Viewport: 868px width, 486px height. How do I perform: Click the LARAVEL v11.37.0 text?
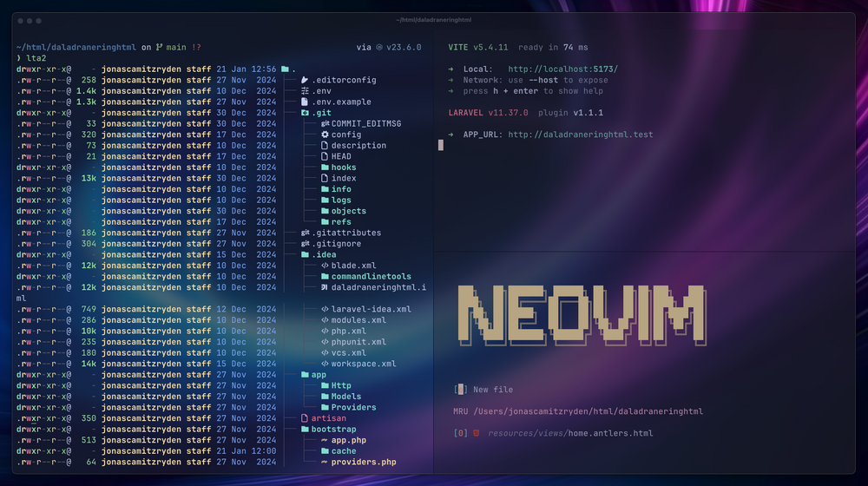[488, 113]
